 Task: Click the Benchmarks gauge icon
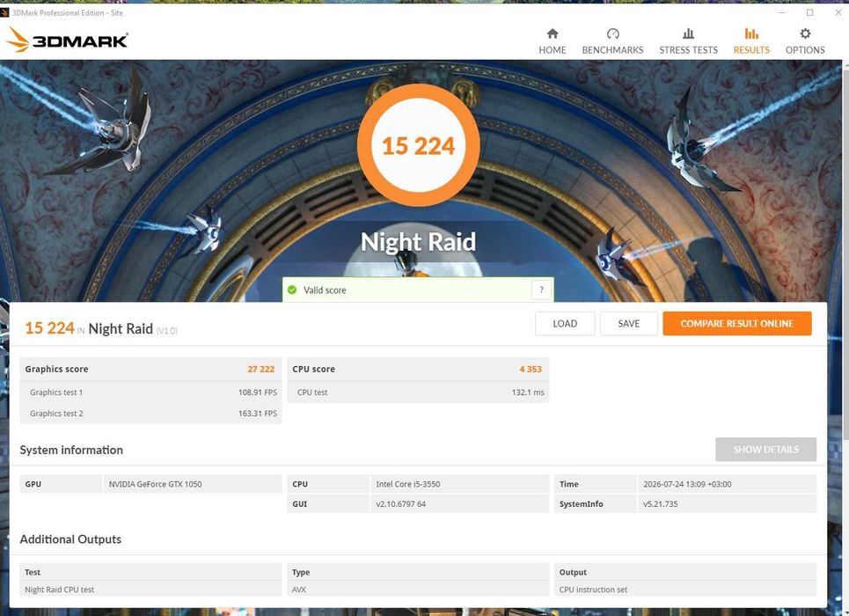click(612, 33)
